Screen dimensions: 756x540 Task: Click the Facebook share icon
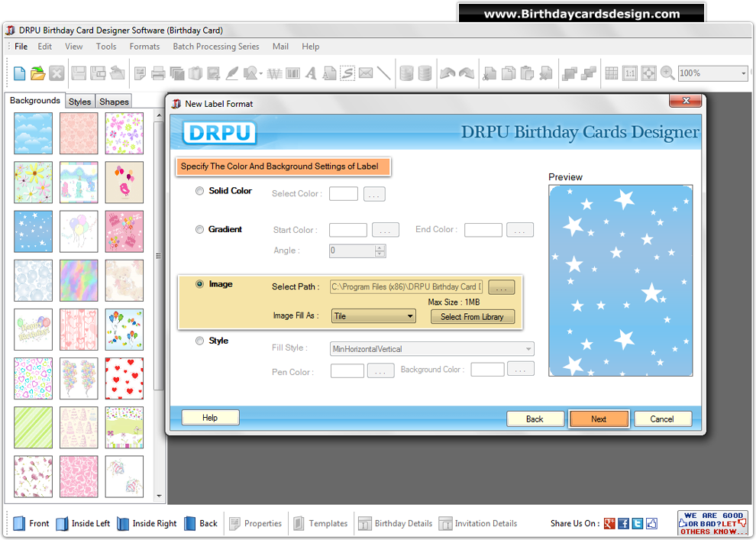pyautogui.click(x=623, y=524)
